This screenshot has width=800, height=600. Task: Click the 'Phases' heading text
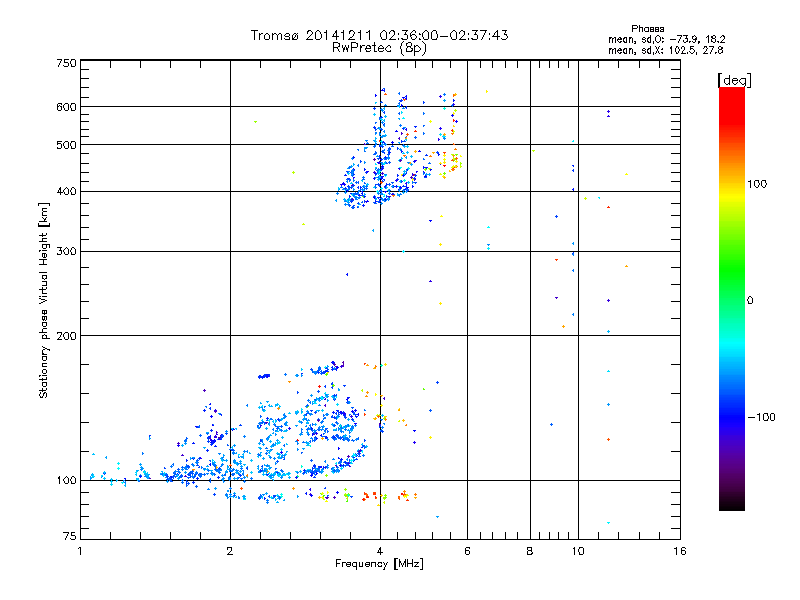(x=647, y=29)
